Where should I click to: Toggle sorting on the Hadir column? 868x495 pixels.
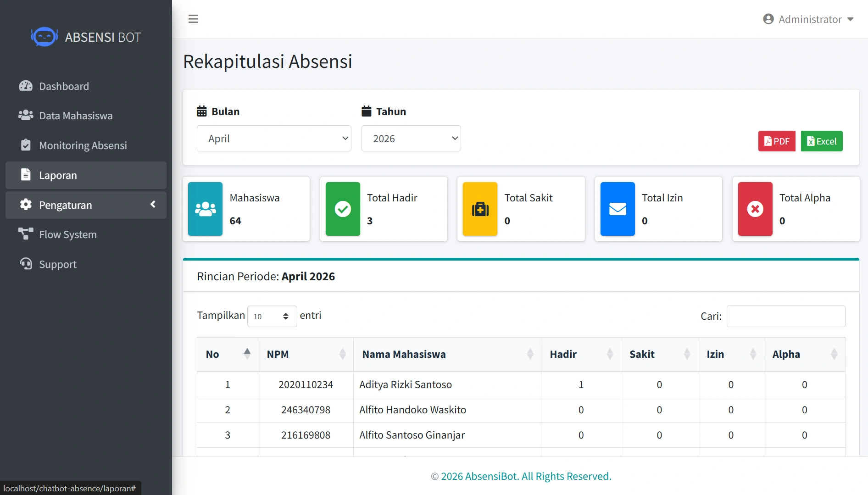[x=581, y=354]
